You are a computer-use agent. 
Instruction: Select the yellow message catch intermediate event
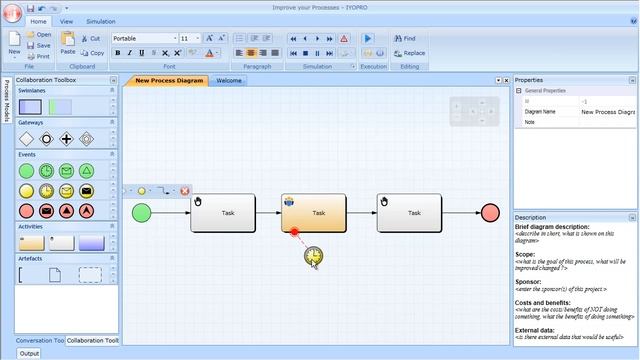[67, 191]
